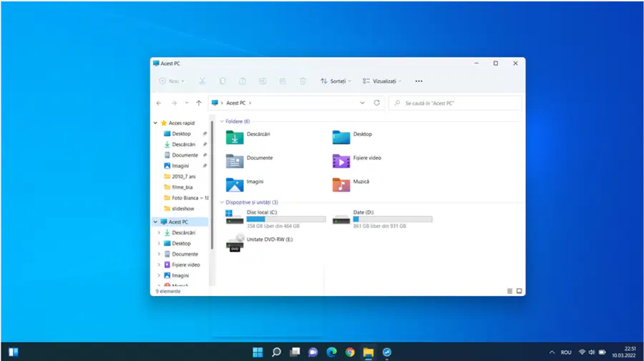Launch Microsoft Edge from taskbar
Screen dimensions: 644x361
point(331,352)
